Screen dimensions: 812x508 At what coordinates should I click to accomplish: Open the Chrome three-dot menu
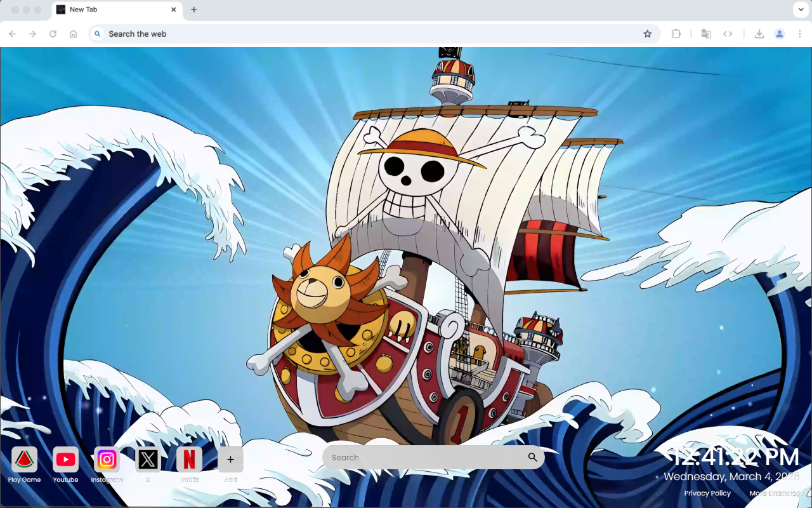800,34
